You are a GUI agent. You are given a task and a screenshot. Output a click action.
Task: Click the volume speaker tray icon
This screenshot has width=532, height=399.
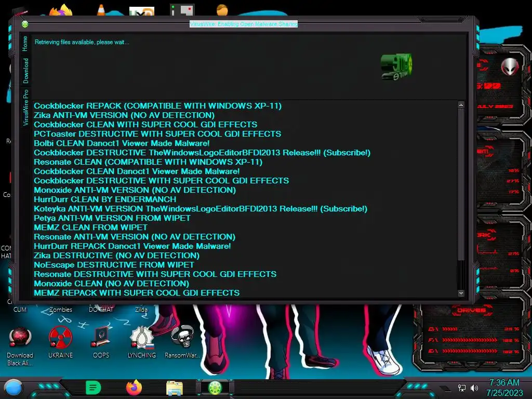tap(474, 388)
